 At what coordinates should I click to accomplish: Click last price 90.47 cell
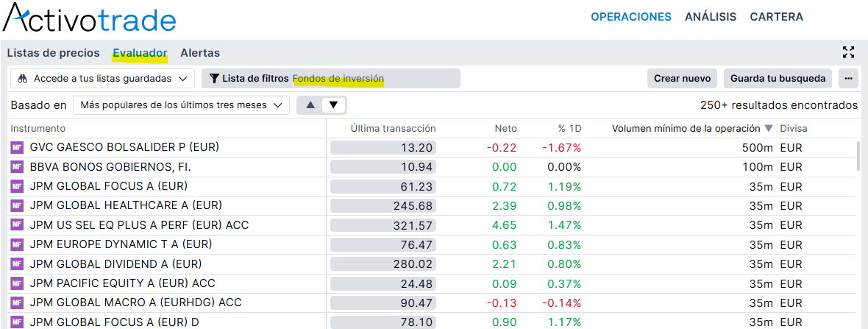click(383, 303)
